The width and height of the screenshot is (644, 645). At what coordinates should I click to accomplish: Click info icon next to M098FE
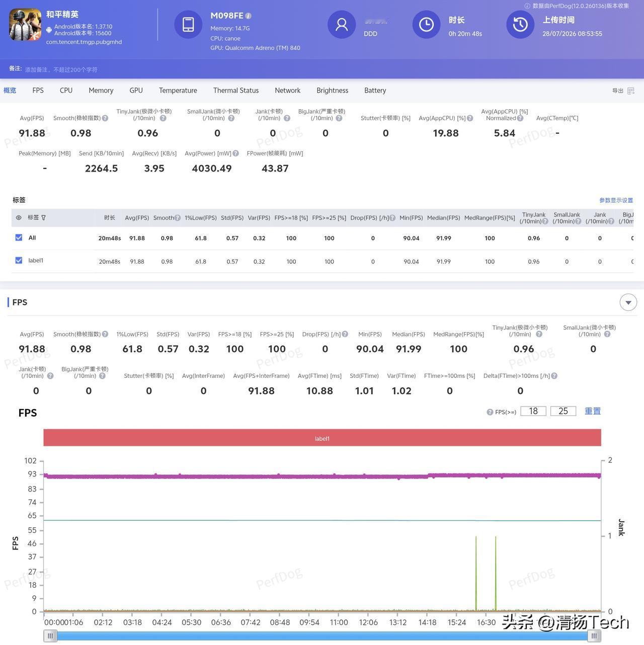click(248, 16)
